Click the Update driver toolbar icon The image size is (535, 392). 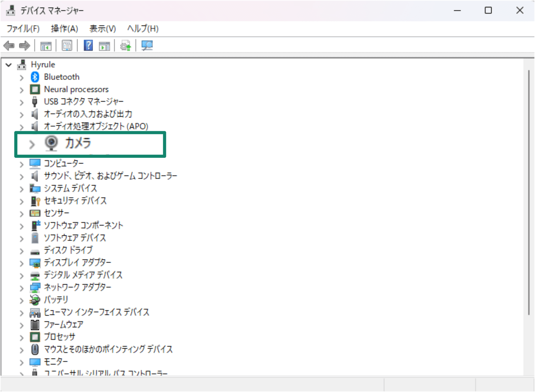pos(126,45)
